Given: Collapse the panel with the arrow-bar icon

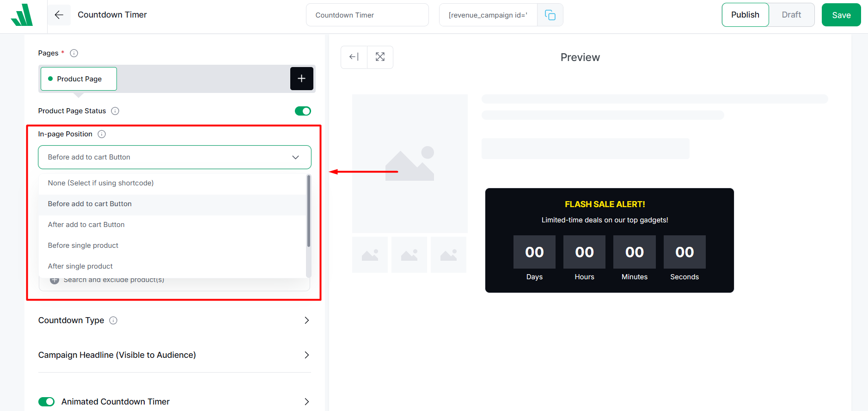Looking at the screenshot, I should coord(354,57).
